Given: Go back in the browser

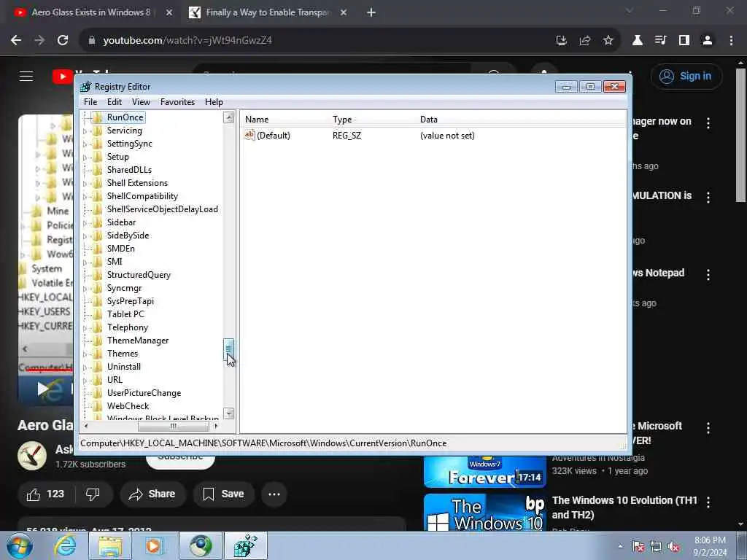Looking at the screenshot, I should (16, 41).
